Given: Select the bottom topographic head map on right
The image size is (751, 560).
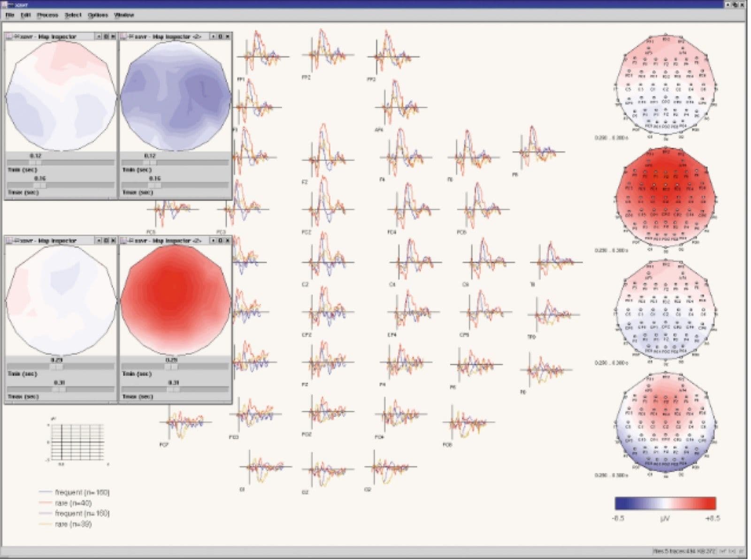Looking at the screenshot, I should point(666,423).
